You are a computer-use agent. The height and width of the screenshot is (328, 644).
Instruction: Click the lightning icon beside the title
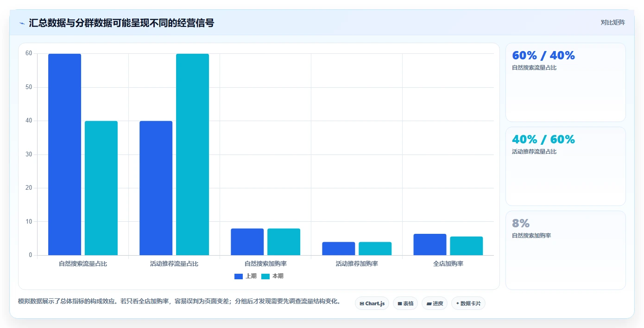(22, 23)
